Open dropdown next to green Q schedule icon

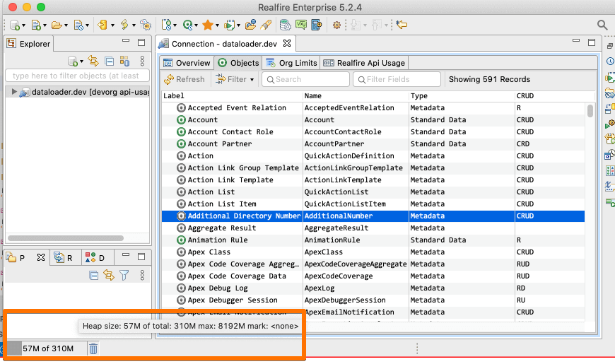point(196,26)
